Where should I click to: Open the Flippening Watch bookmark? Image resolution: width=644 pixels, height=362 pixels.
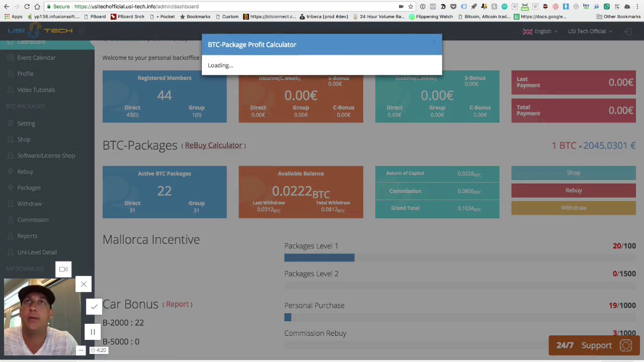(431, 17)
